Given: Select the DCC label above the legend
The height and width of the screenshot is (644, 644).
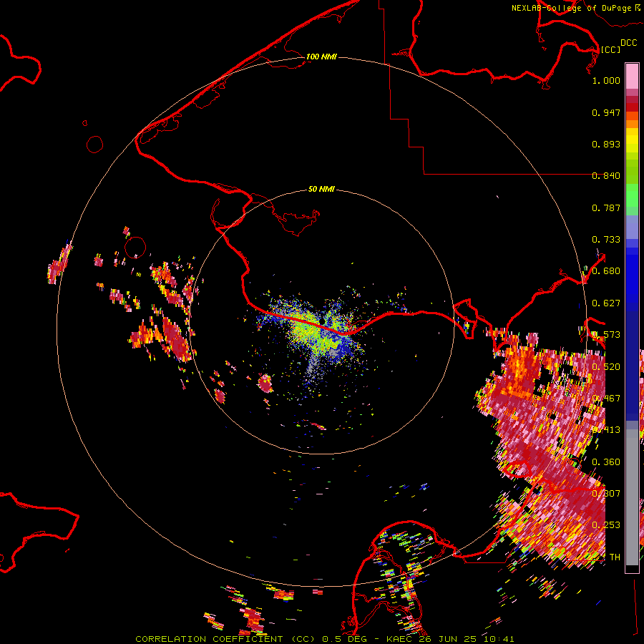Looking at the screenshot, I should click(x=629, y=43).
